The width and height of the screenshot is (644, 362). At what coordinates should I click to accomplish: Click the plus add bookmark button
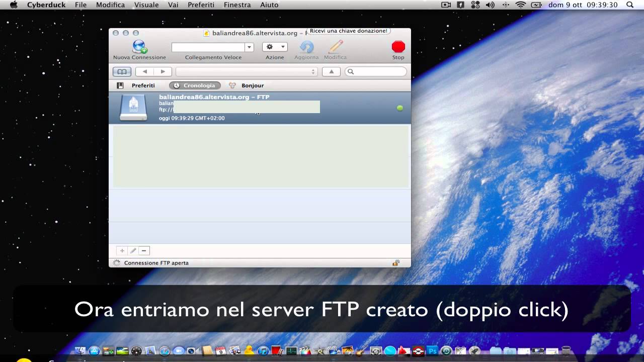[x=122, y=250]
